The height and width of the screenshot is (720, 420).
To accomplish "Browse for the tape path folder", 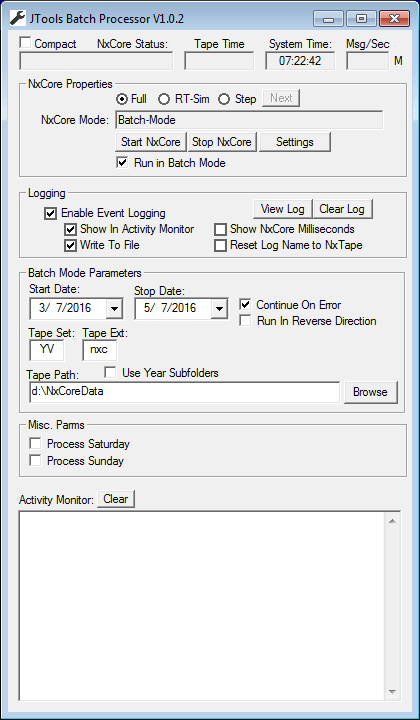I will 370,392.
